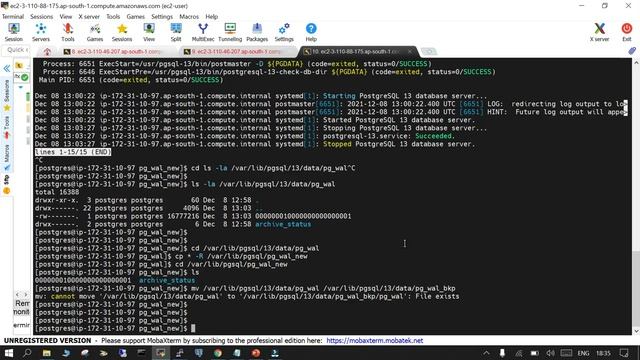Click the terminal cursor at the last prompt
640x360 pixels.
coord(193,328)
